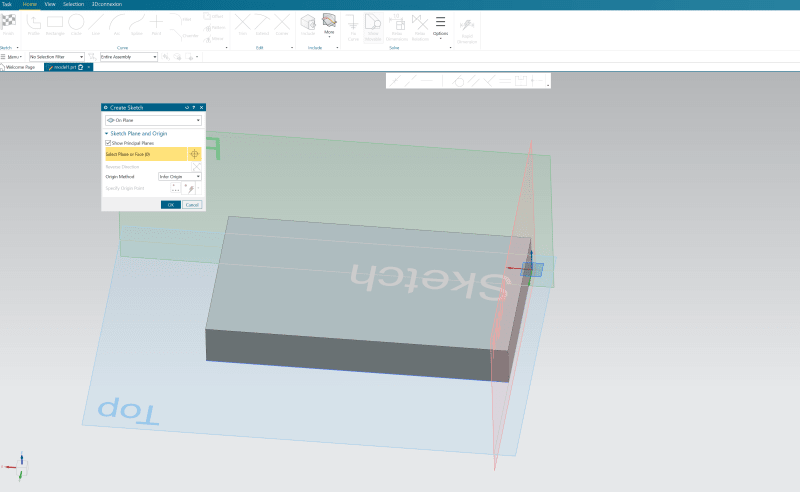Screen dimensions: 800x492
Task: Click Cancel in Create Sketch dialog
Action: [x=192, y=205]
